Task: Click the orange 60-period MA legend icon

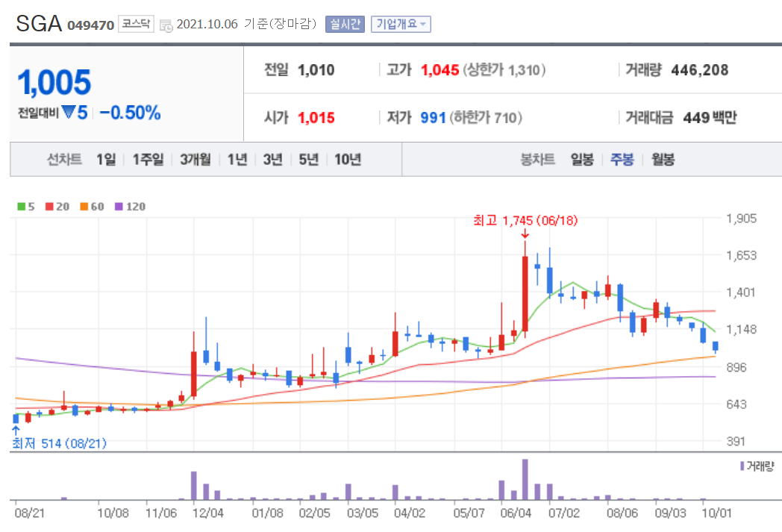Action: tap(84, 207)
